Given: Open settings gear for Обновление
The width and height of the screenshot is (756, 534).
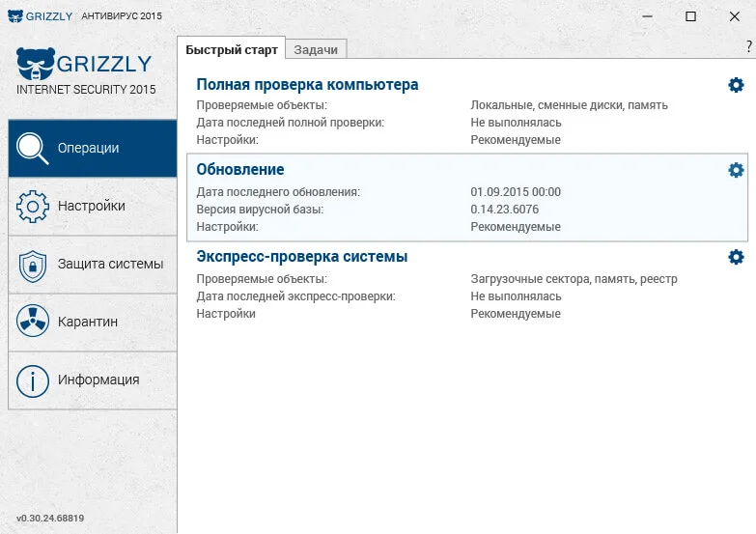Looking at the screenshot, I should pos(736,170).
